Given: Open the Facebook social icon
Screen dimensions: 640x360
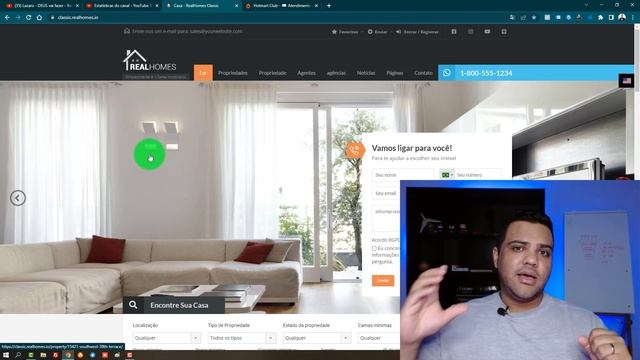Looking at the screenshot, I should (454, 31).
